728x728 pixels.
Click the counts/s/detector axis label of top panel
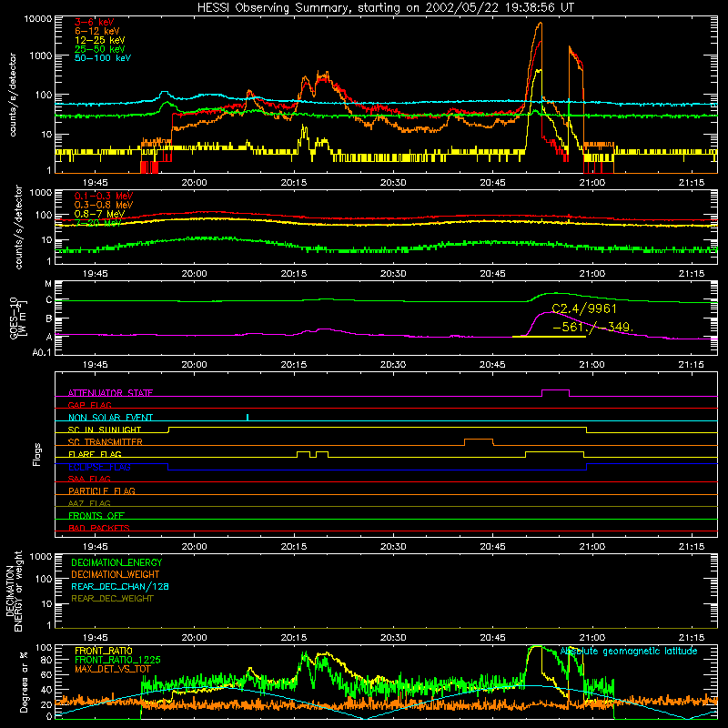point(13,95)
